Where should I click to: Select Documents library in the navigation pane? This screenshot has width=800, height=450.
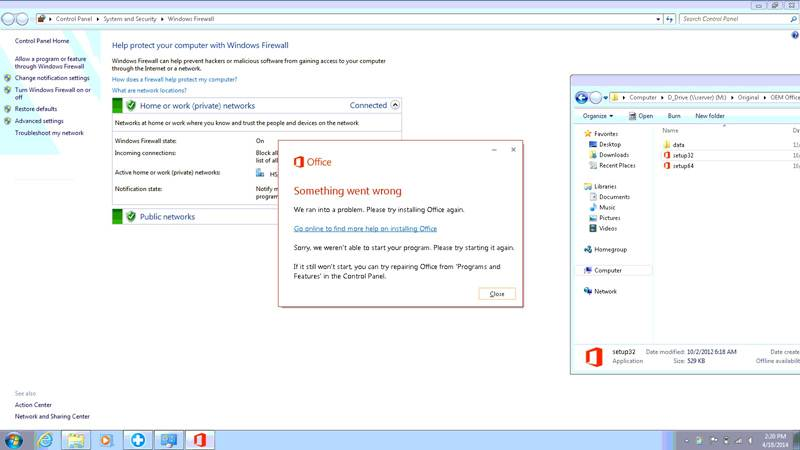click(x=614, y=197)
